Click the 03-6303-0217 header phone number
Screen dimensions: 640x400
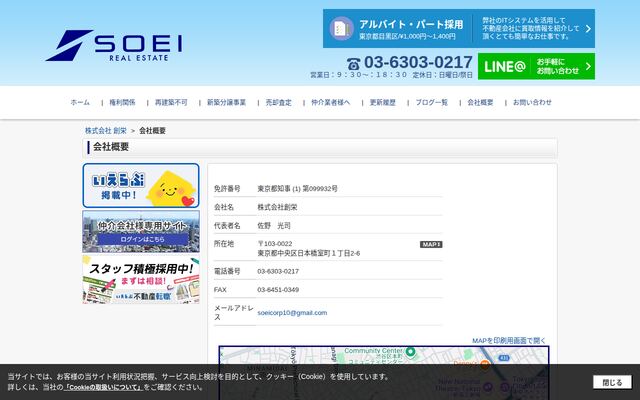click(418, 62)
